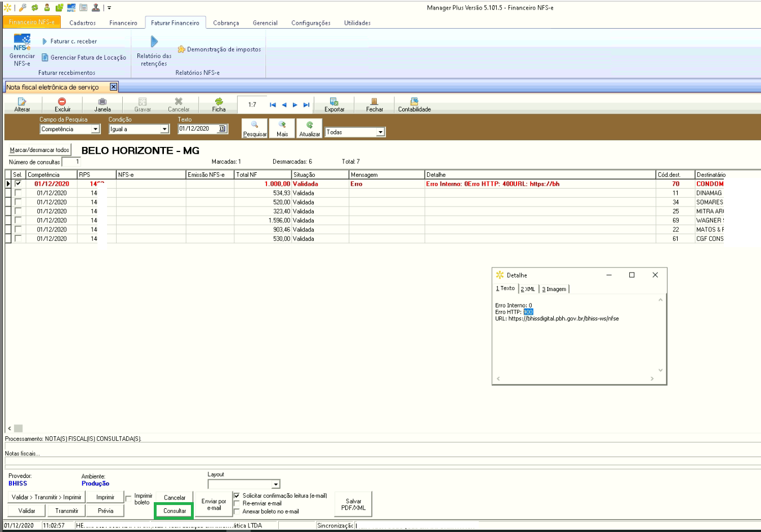
Task: Uncheck Solicitar confirmação leitura checkbox
Action: click(x=237, y=495)
